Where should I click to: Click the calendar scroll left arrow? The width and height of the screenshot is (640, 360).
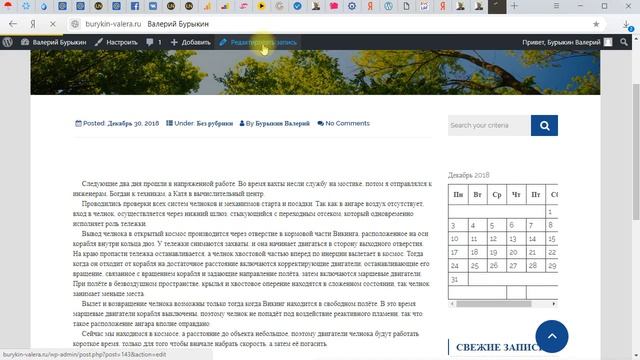pos(451,304)
